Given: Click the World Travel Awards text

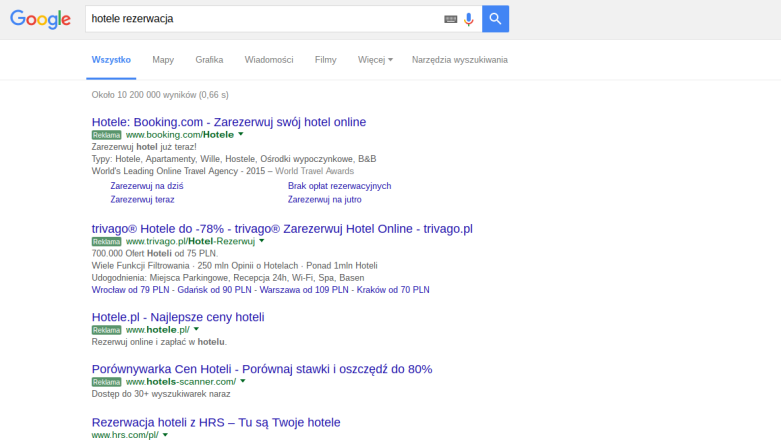Looking at the screenshot, I should [314, 171].
